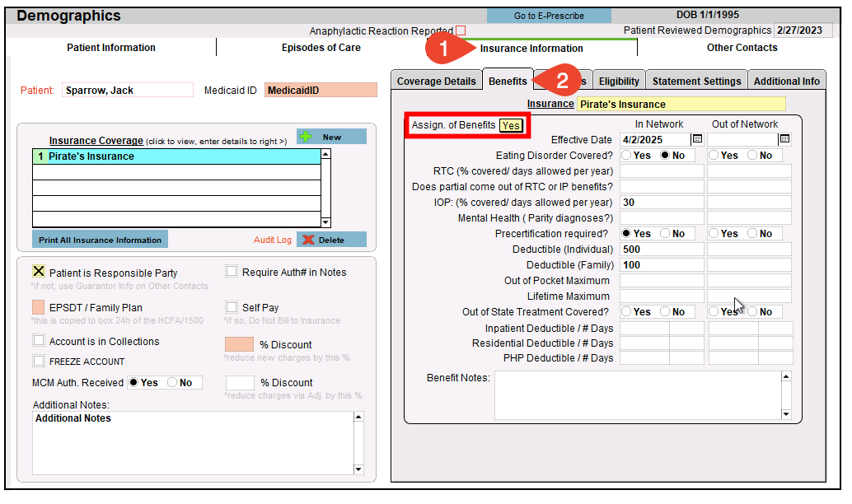Screen dimensions: 852x504
Task: Switch to the Coverage Details tab
Action: [x=436, y=81]
